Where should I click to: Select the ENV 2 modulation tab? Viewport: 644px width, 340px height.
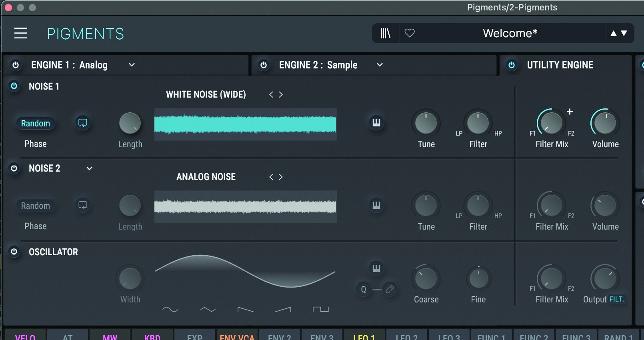(x=280, y=335)
